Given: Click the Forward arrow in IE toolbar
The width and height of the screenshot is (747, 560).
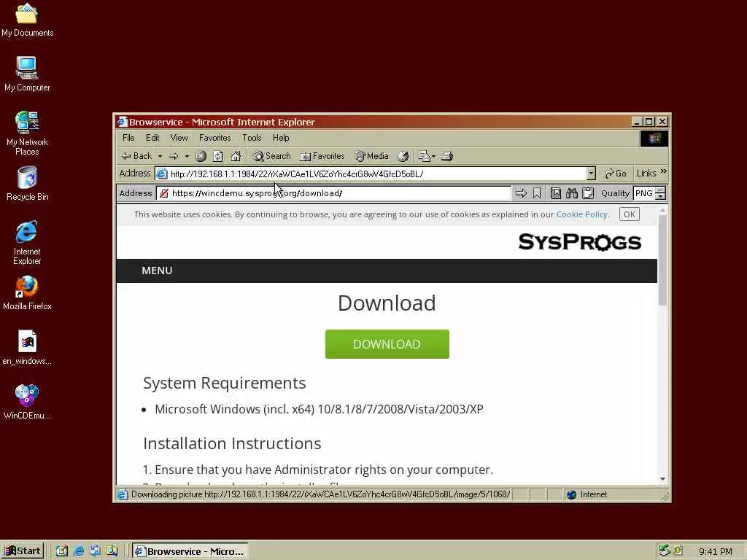Looking at the screenshot, I should pos(174,156).
